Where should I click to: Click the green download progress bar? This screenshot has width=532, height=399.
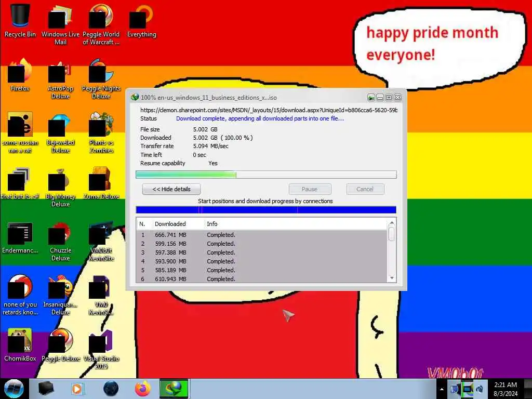point(266,175)
